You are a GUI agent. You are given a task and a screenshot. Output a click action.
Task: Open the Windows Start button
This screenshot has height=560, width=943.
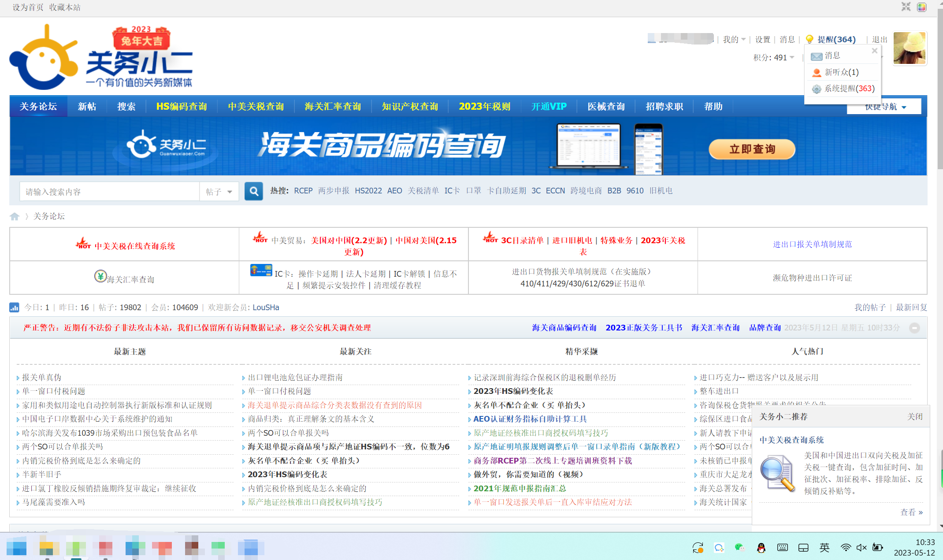[17, 548]
